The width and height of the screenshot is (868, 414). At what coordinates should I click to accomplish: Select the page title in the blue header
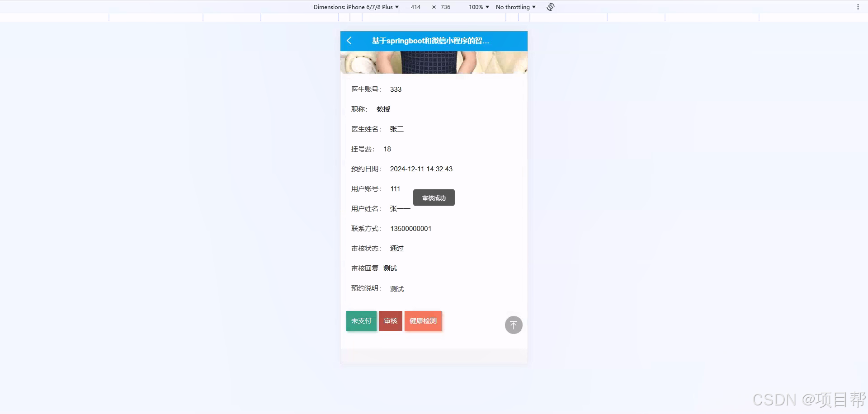(x=430, y=41)
